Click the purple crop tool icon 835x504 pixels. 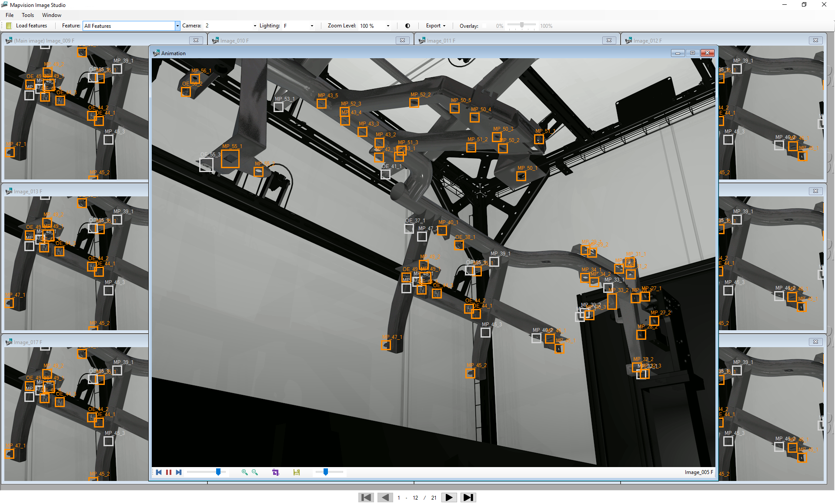click(x=275, y=472)
